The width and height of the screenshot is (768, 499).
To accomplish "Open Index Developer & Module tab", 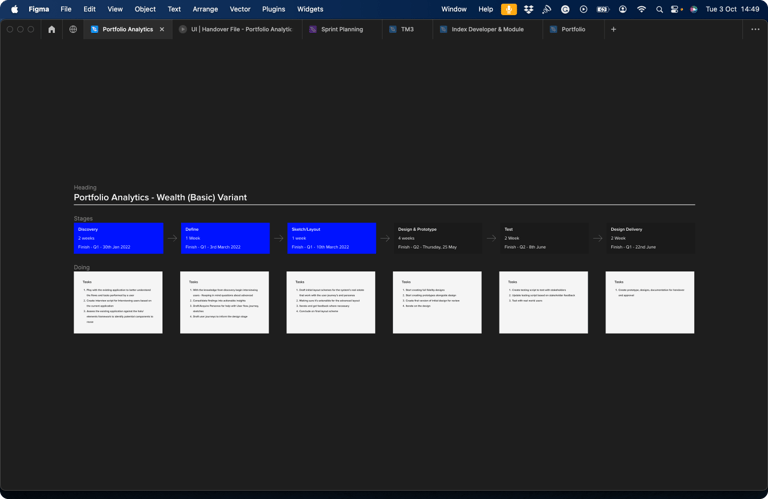I will (x=487, y=30).
